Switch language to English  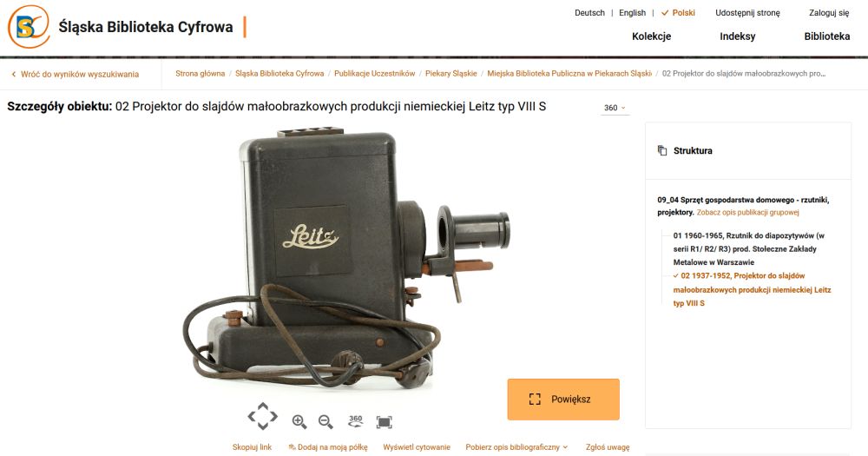click(x=632, y=13)
